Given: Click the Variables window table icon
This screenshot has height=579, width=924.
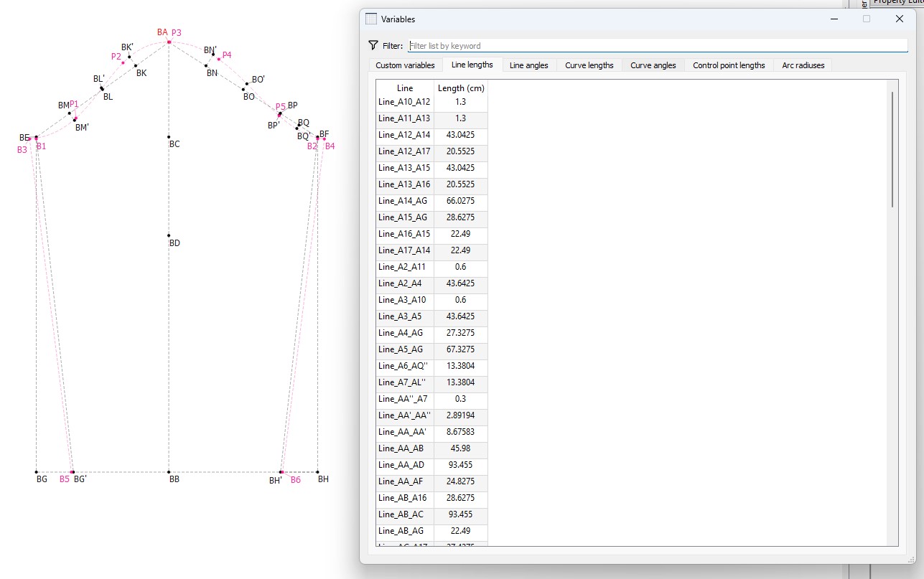Looking at the screenshot, I should pos(371,19).
